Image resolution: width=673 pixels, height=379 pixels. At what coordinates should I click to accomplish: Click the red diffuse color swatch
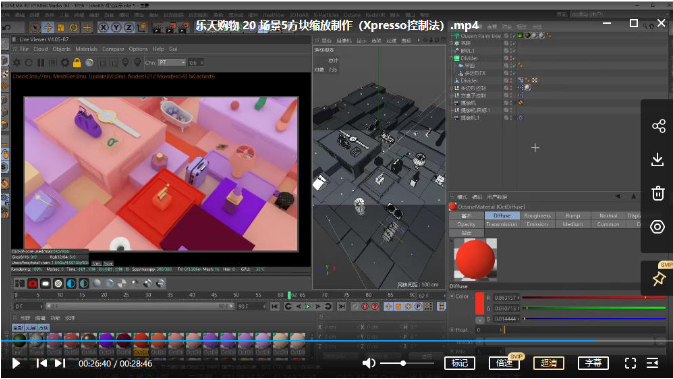coord(479,303)
